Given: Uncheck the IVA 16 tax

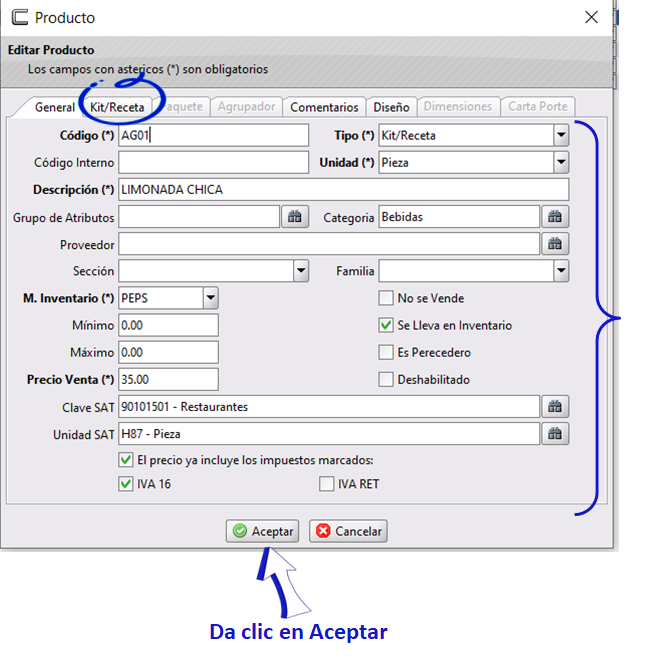Looking at the screenshot, I should 126,484.
